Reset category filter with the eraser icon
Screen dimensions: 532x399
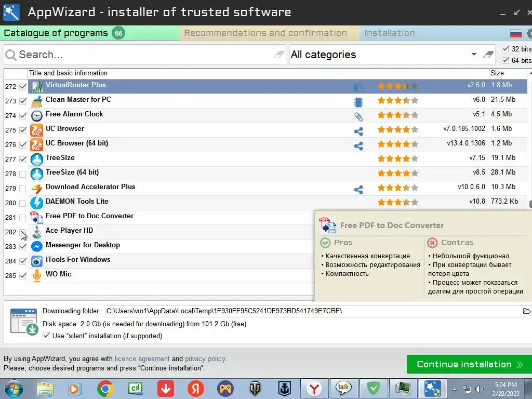pos(488,54)
